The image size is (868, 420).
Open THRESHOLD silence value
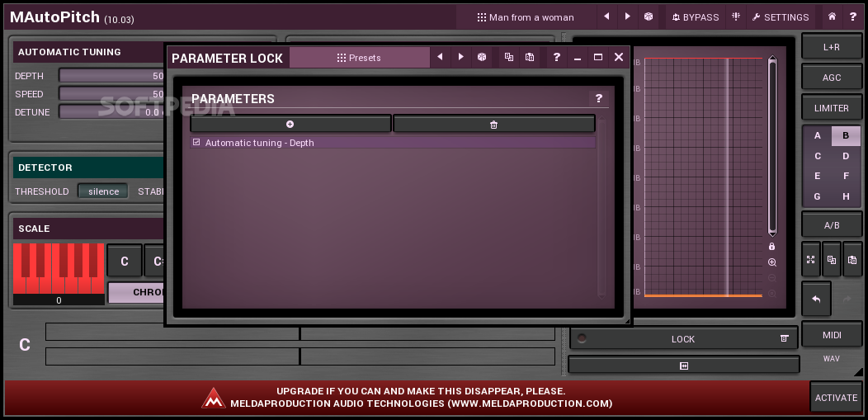click(x=103, y=191)
